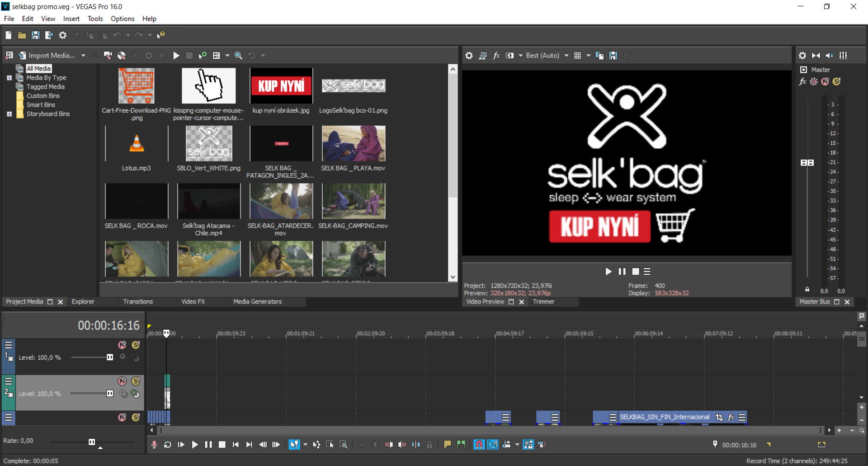This screenshot has height=466, width=868.
Task: Toggle Lock Envelopes to Events
Action: pos(528,445)
